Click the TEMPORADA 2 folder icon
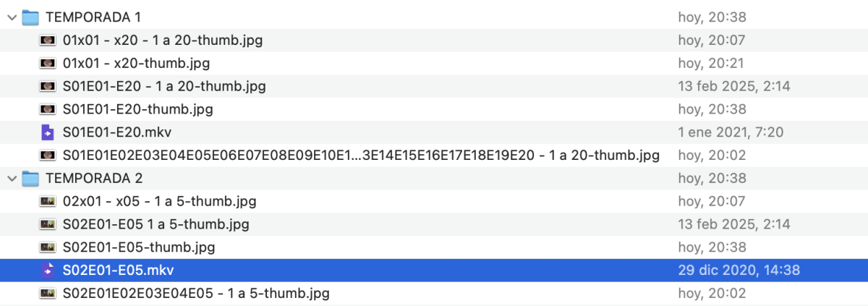 tap(30, 179)
